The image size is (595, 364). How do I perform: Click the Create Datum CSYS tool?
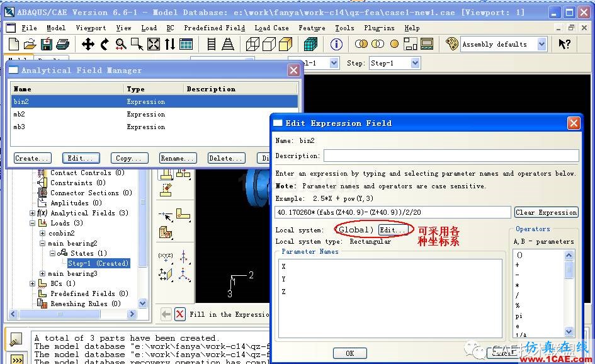(x=184, y=275)
